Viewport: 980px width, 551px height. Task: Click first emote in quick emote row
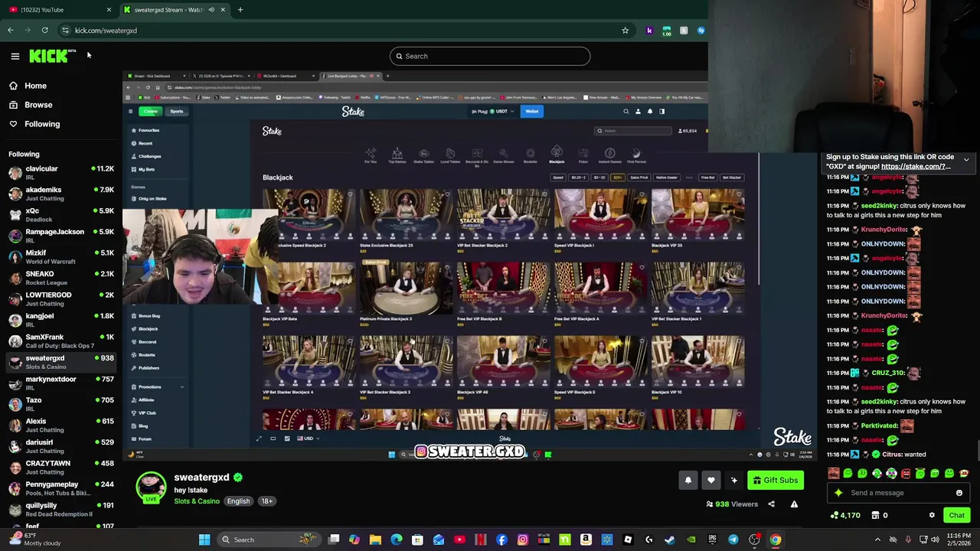834,474
